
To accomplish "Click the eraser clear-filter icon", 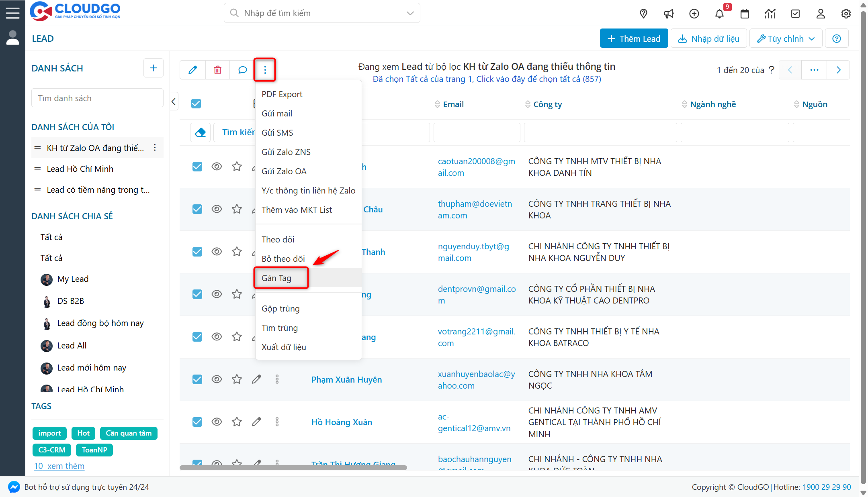I will point(200,132).
